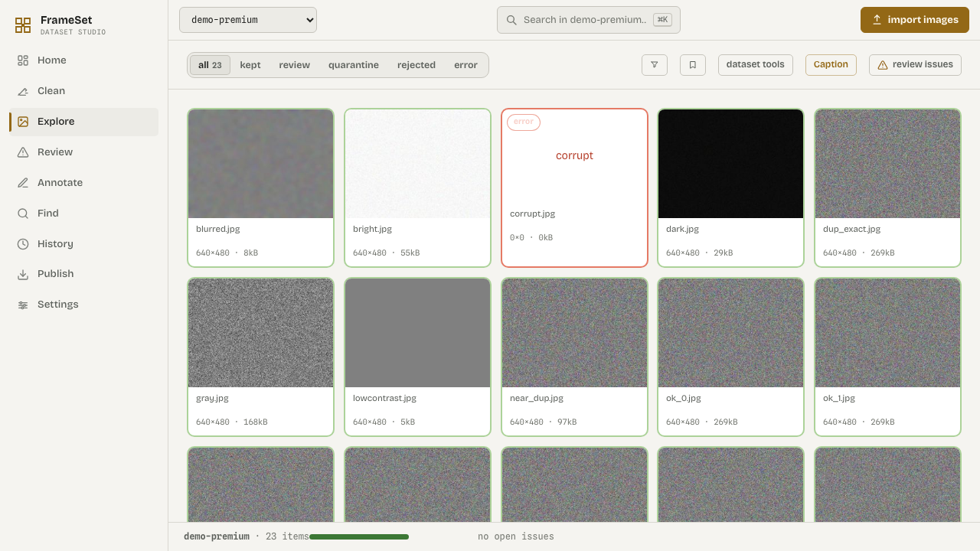The width and height of the screenshot is (980, 551).
Task: Click the 'Publish' label in sidebar
Action: 56,274
